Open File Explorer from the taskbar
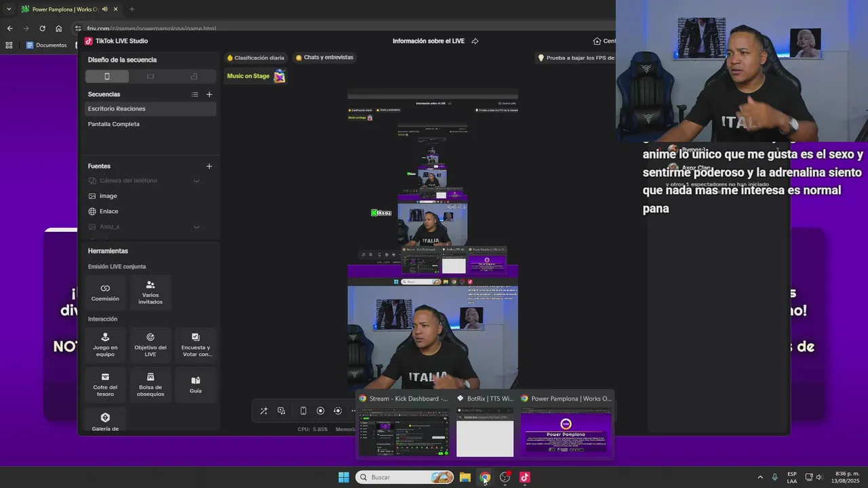 [x=465, y=477]
